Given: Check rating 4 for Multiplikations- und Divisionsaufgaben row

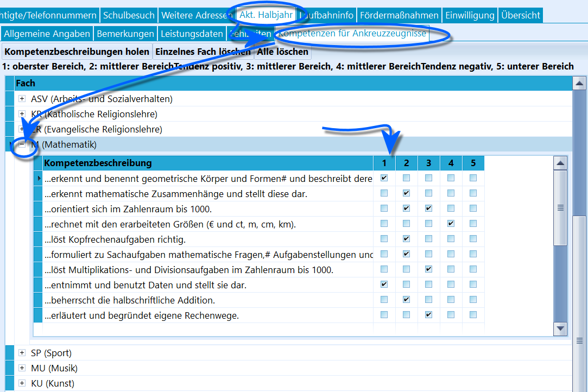Looking at the screenshot, I should coord(451,269).
